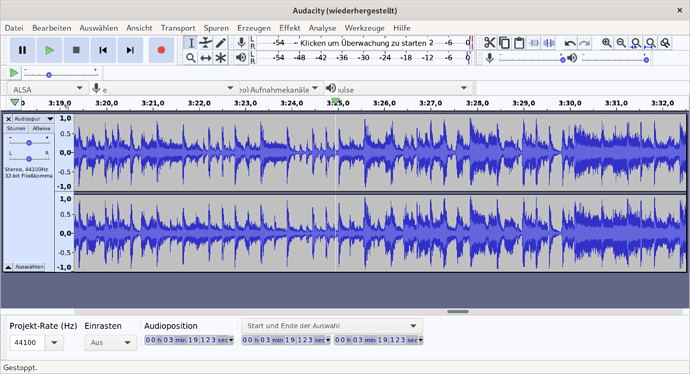Adjust the recording volume slider

[532, 58]
